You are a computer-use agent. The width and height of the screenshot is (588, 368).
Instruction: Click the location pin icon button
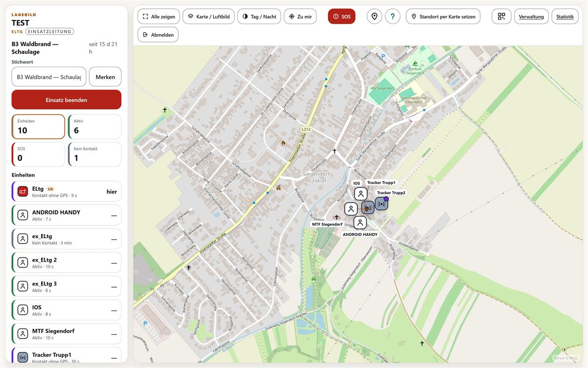point(374,16)
